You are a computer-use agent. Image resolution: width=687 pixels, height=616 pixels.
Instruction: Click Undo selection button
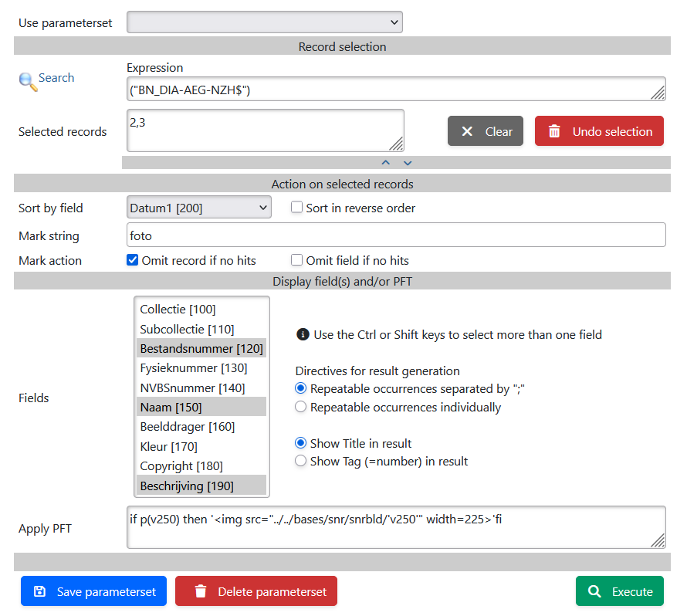click(599, 131)
